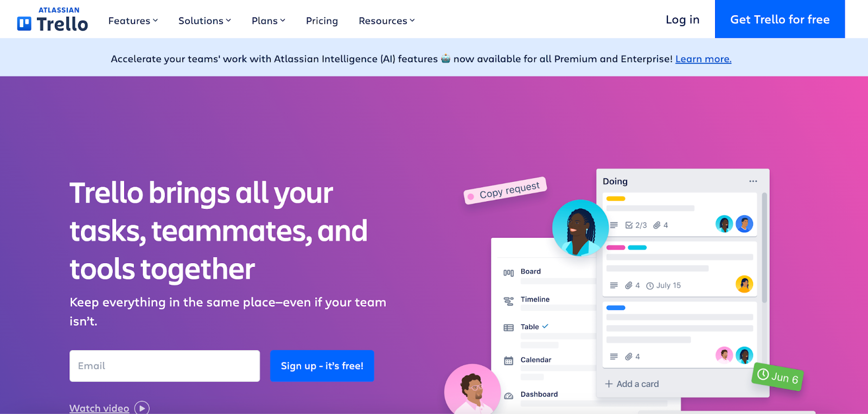Focus the Email input field
This screenshot has height=414, width=868.
164,366
